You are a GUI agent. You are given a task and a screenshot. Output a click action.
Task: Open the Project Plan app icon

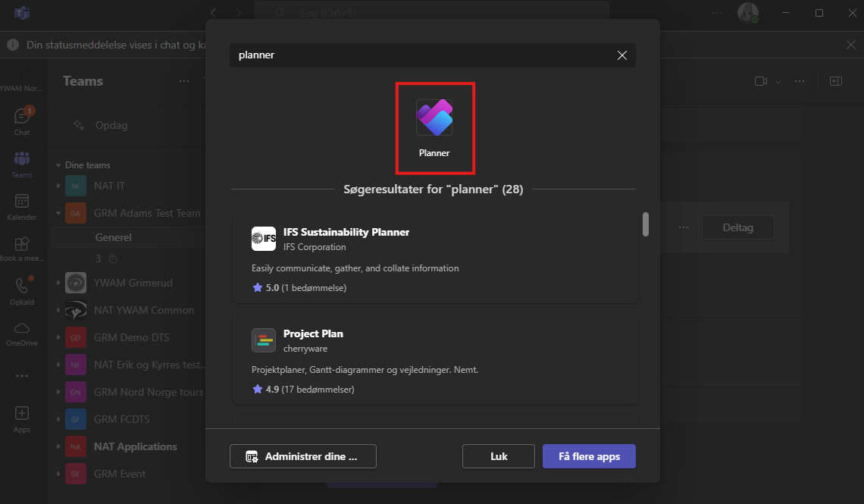(264, 340)
